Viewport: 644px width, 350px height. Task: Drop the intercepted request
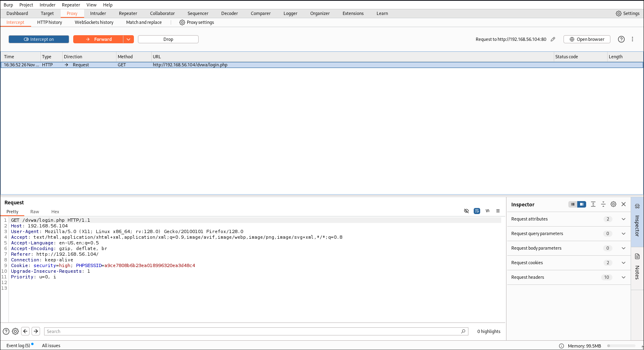coord(168,39)
